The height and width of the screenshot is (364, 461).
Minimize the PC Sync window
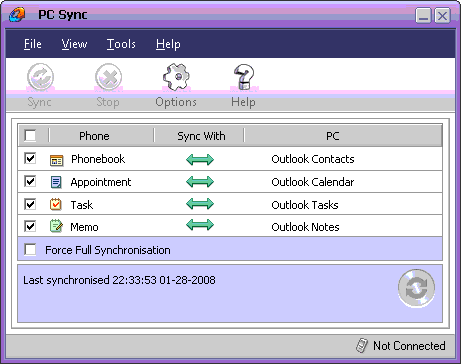pos(423,15)
